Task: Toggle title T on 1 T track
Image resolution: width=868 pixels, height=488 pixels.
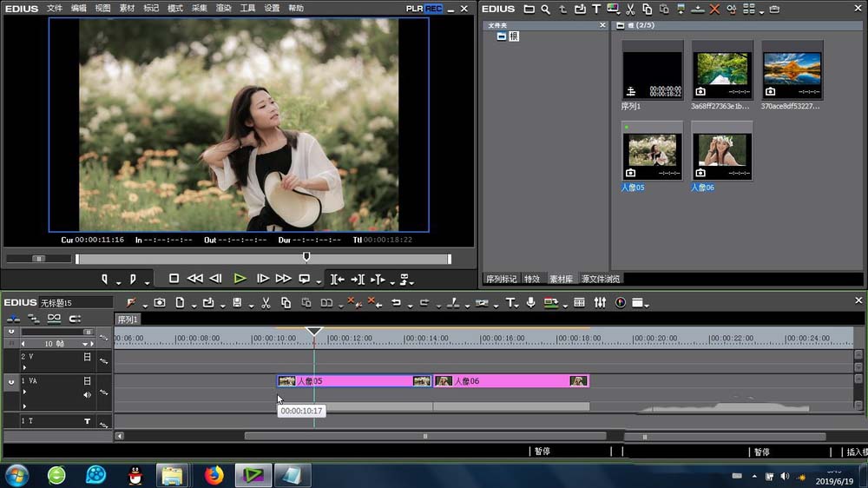Action: point(87,421)
